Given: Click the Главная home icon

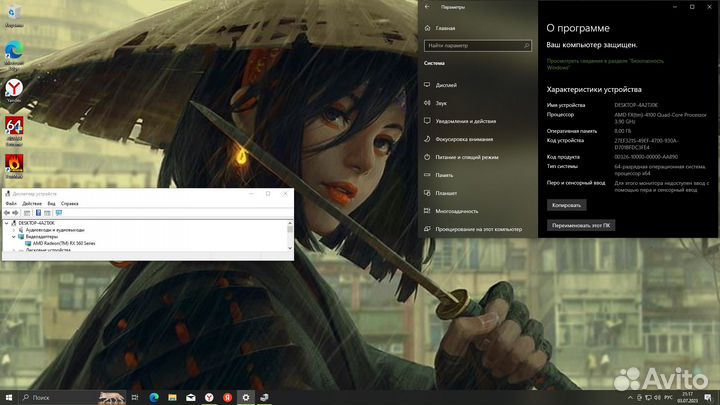Looking at the screenshot, I should [445, 29].
